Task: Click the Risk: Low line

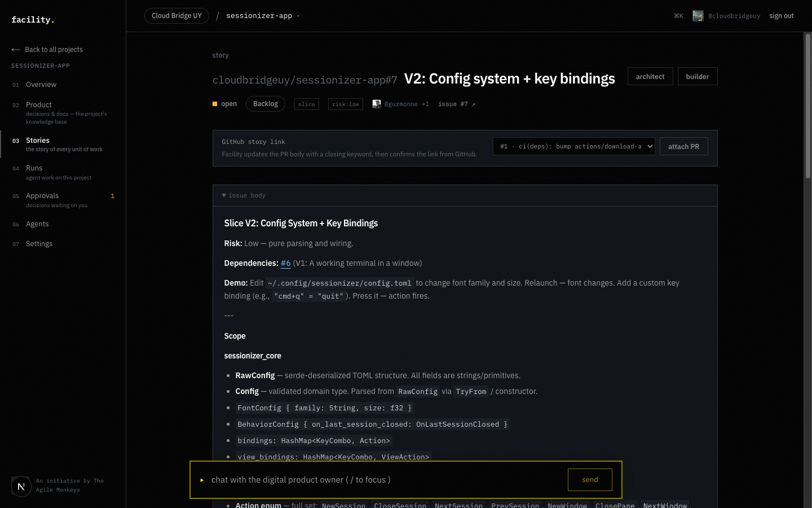Action: [x=289, y=244]
